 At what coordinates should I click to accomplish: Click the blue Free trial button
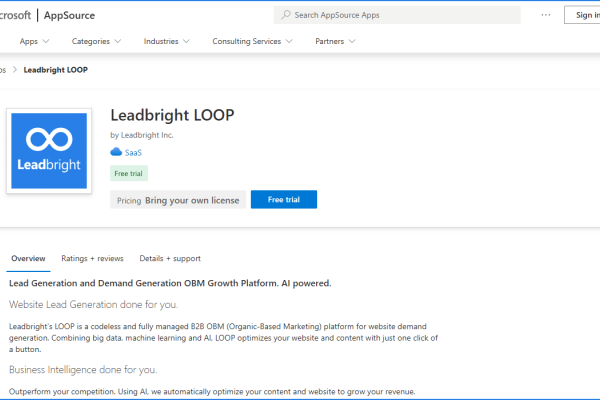point(284,199)
